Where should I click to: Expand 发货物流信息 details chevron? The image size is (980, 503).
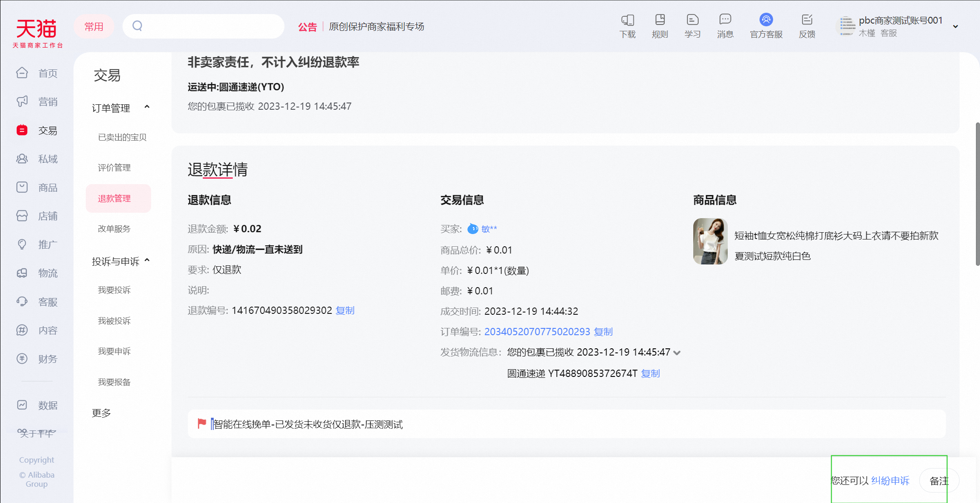677,353
